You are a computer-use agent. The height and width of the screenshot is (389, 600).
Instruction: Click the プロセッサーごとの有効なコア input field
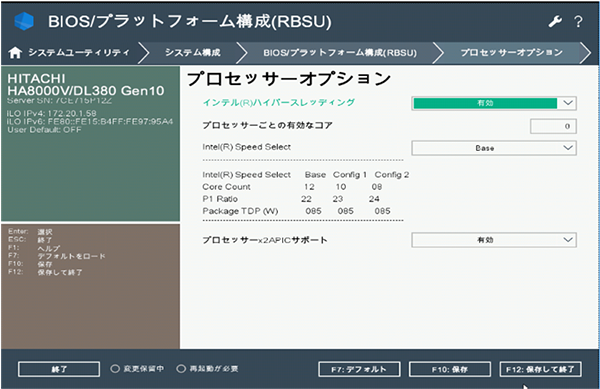pyautogui.click(x=553, y=126)
